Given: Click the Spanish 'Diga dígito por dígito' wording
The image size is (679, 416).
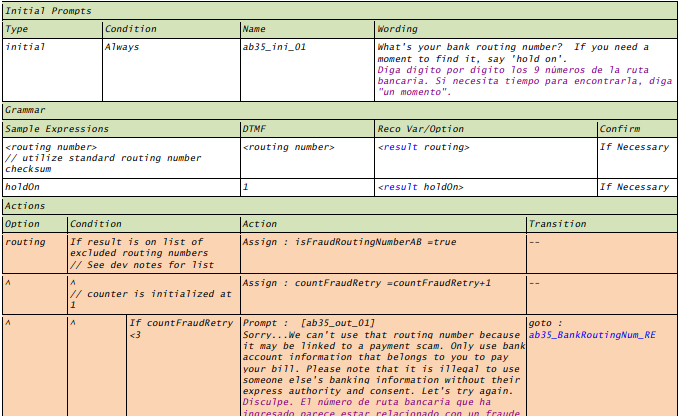Looking at the screenshot, I should [524, 81].
